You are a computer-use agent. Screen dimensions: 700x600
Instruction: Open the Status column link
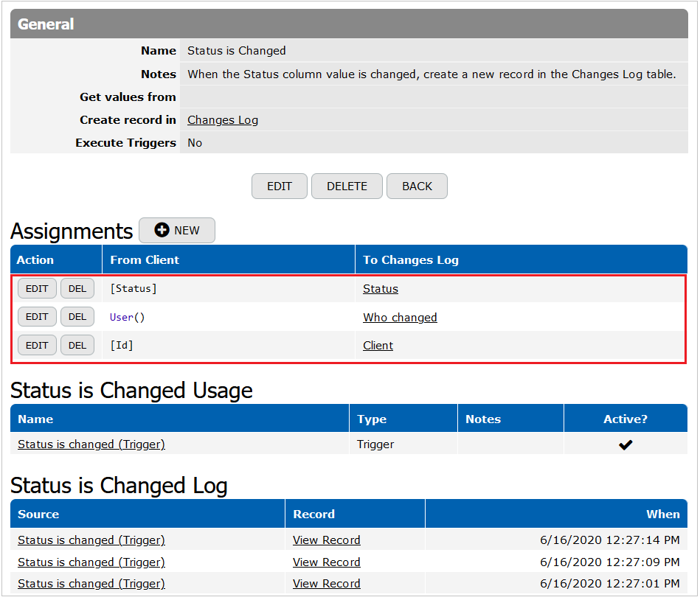point(381,289)
